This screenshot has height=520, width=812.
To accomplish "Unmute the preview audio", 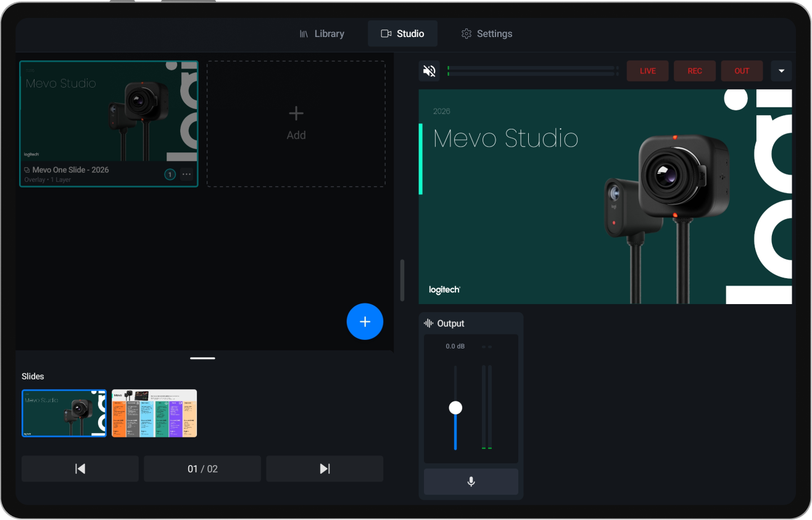I will 429,70.
